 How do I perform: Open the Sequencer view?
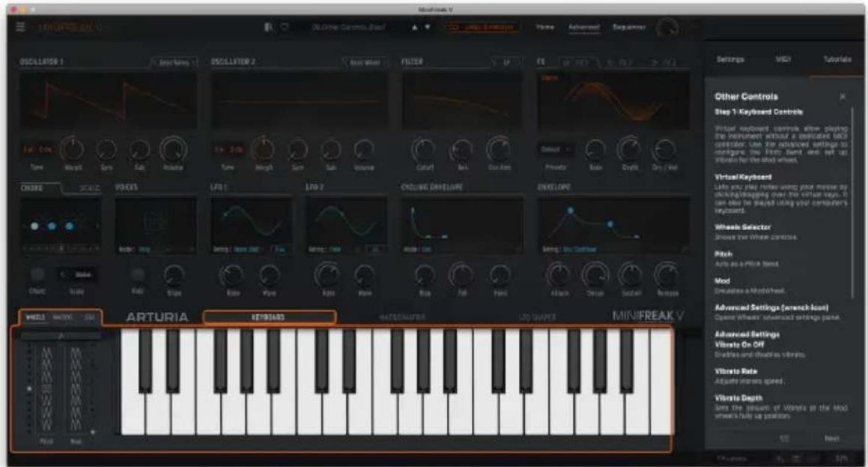(629, 26)
